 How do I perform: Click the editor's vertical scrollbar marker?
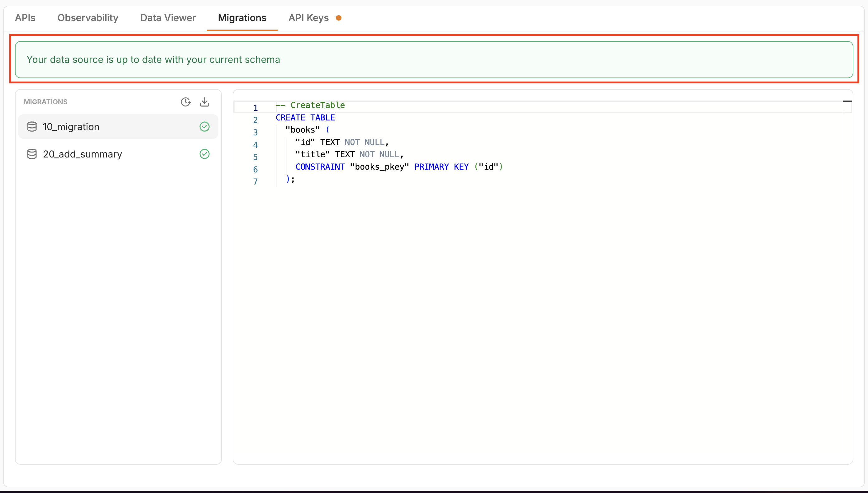click(847, 101)
